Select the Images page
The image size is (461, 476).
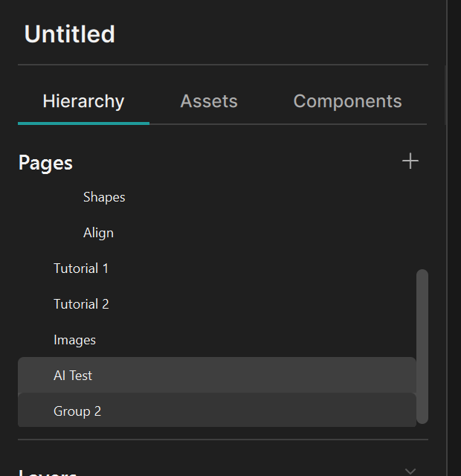tap(217, 340)
